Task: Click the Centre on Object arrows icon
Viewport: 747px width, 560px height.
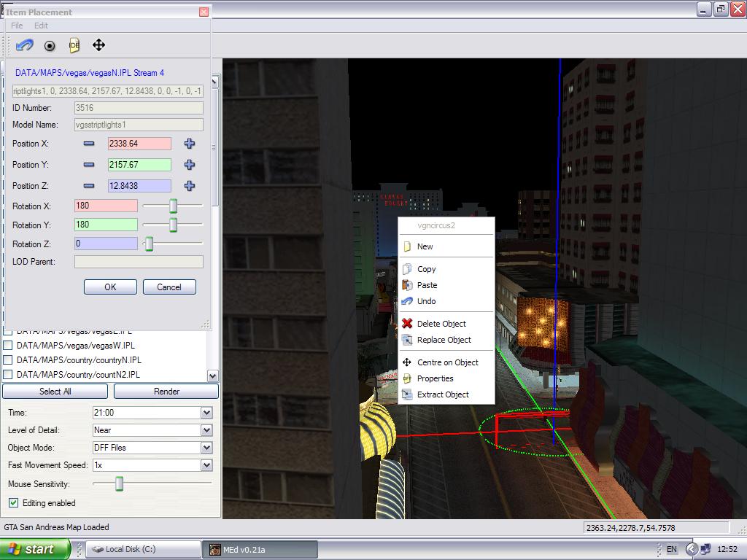Action: (x=407, y=362)
